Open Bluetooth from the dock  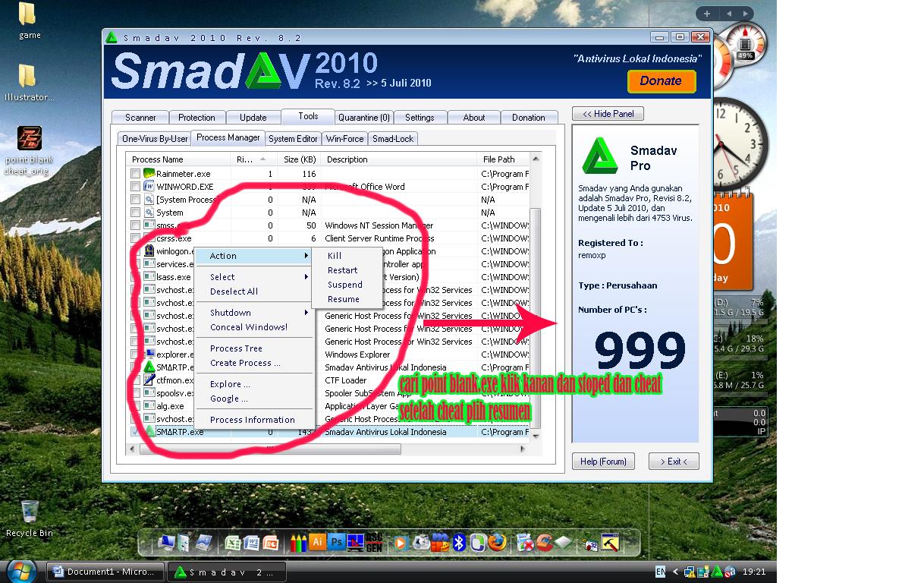pyautogui.click(x=458, y=543)
